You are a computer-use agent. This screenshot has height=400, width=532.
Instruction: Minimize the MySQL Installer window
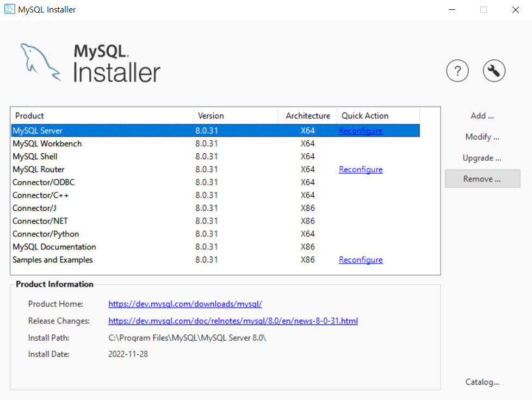click(452, 9)
